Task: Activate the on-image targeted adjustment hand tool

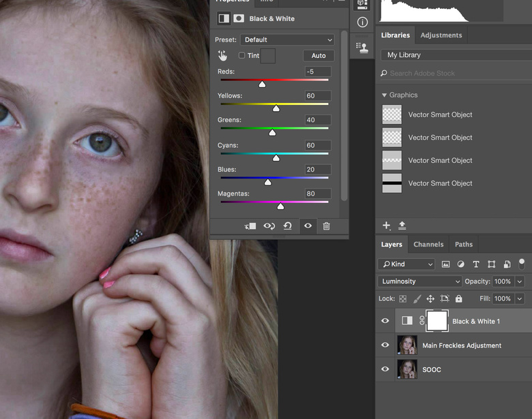Action: click(x=222, y=56)
